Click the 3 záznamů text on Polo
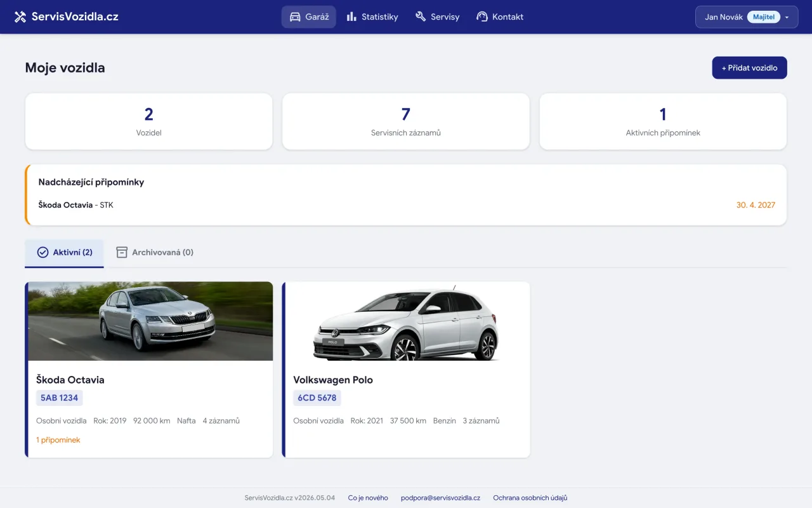This screenshot has width=812, height=508. pyautogui.click(x=481, y=421)
